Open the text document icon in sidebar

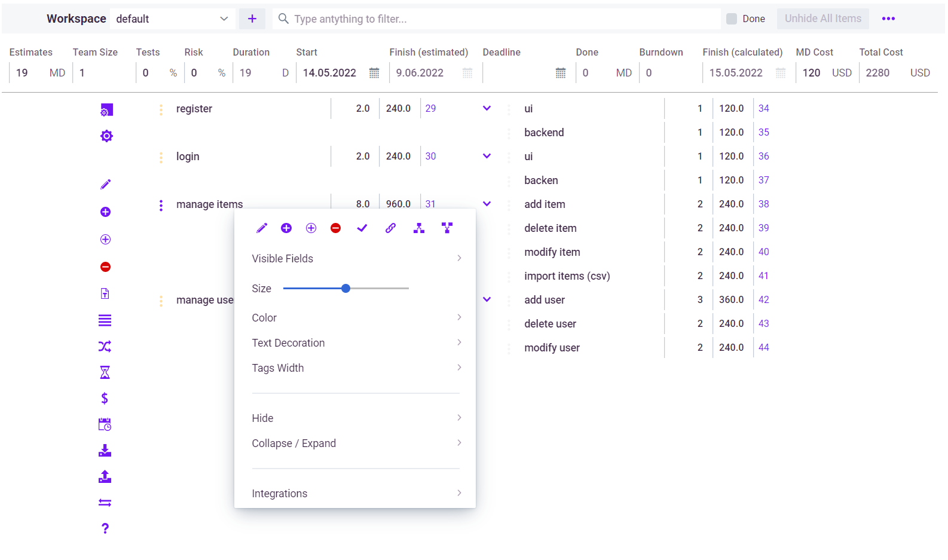click(x=105, y=293)
